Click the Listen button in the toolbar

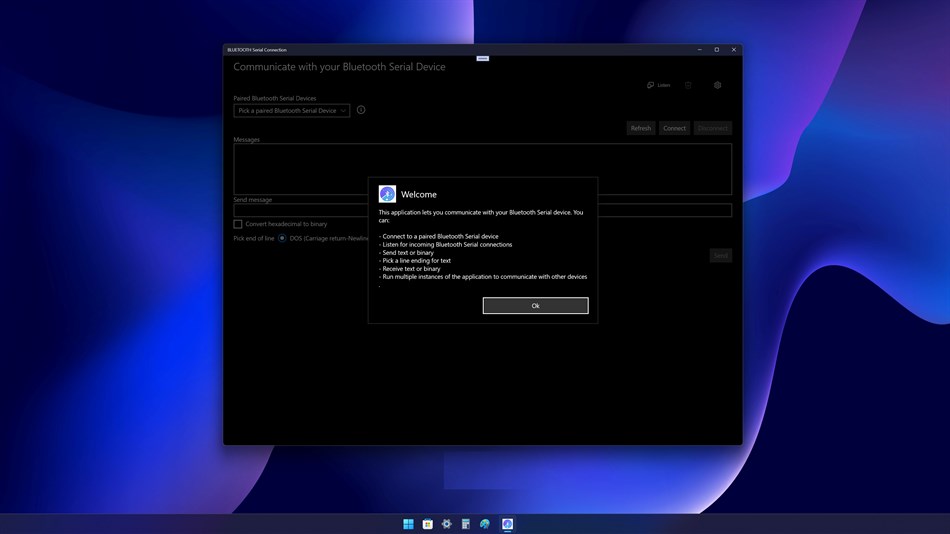click(x=659, y=85)
